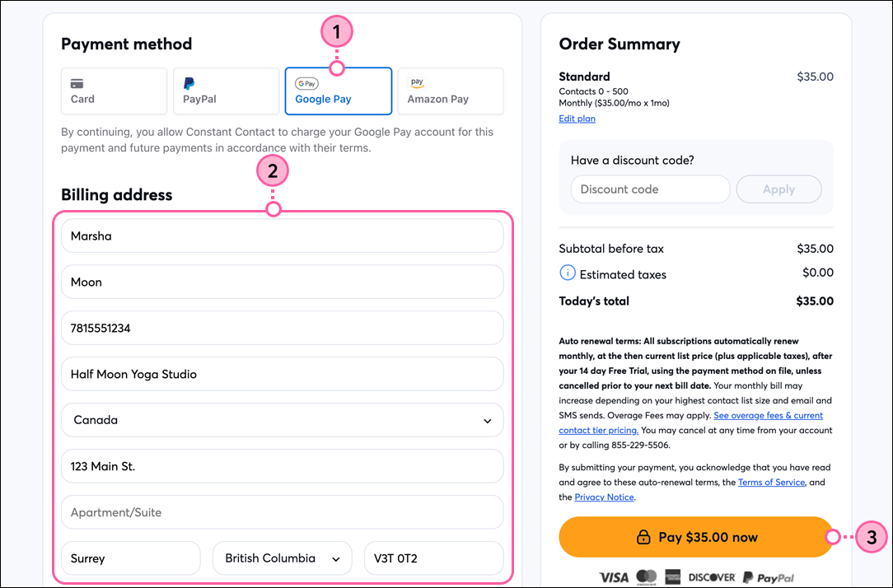This screenshot has width=893, height=588.
Task: Click the Visa icon in the footer
Action: pos(614,576)
